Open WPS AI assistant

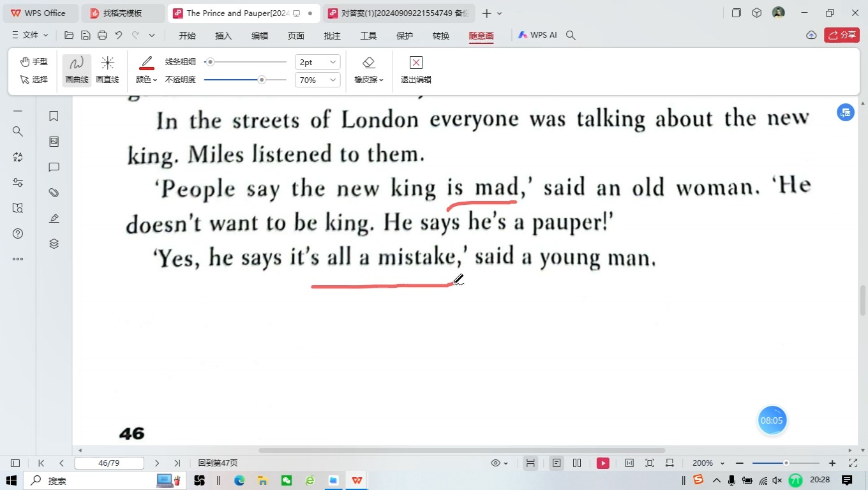coord(537,35)
